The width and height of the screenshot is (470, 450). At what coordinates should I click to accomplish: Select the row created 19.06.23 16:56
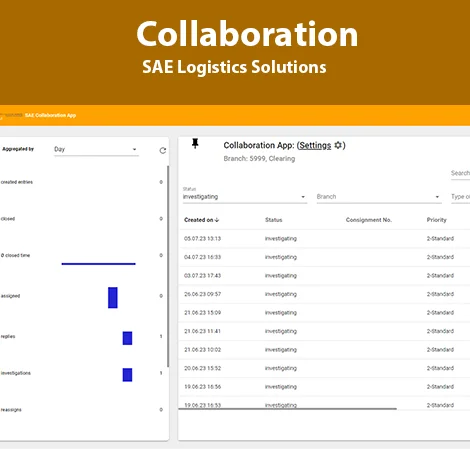(x=324, y=387)
